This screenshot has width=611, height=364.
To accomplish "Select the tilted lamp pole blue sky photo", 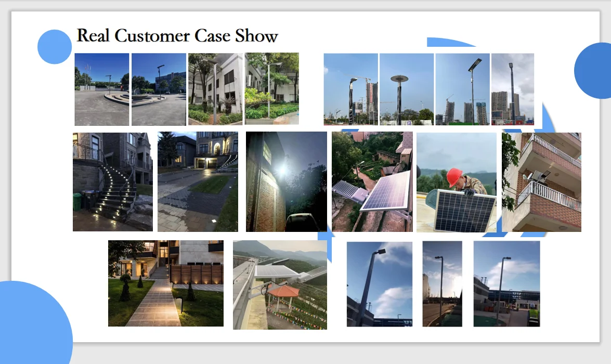I will (x=380, y=284).
